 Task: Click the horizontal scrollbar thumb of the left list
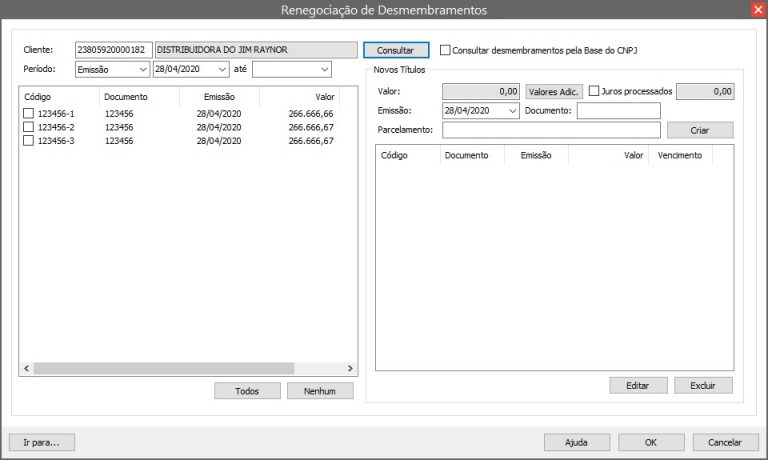coord(164,368)
